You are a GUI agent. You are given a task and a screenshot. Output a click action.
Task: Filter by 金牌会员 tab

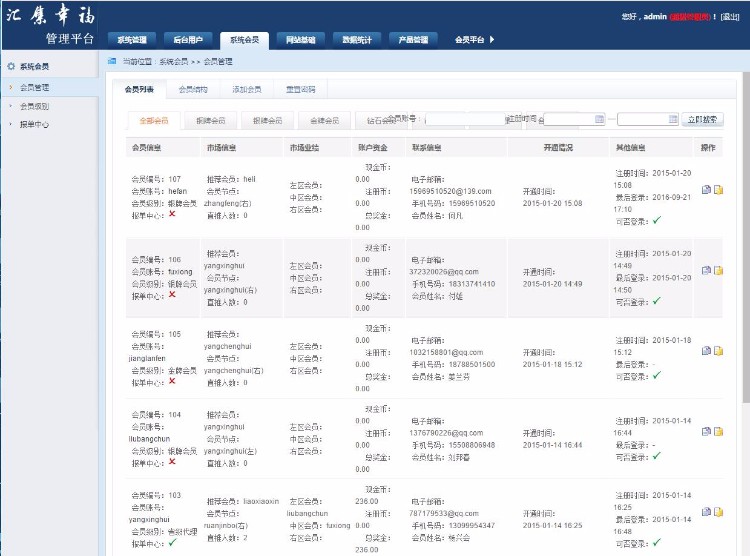pos(324,121)
